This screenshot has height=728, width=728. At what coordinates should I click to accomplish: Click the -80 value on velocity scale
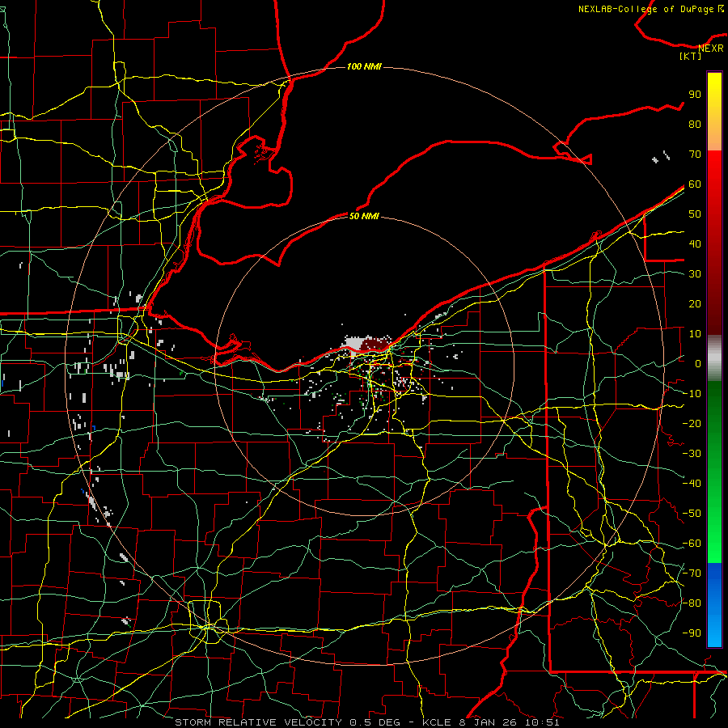692,603
